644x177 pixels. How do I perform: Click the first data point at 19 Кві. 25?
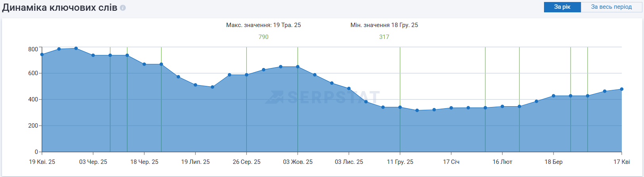pos(42,54)
